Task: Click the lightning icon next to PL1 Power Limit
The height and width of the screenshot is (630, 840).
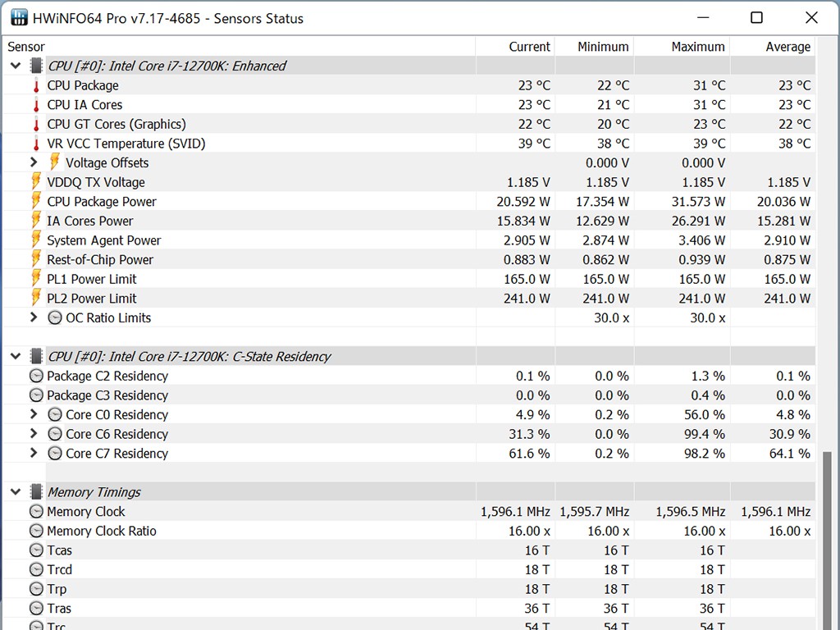Action: (x=36, y=279)
